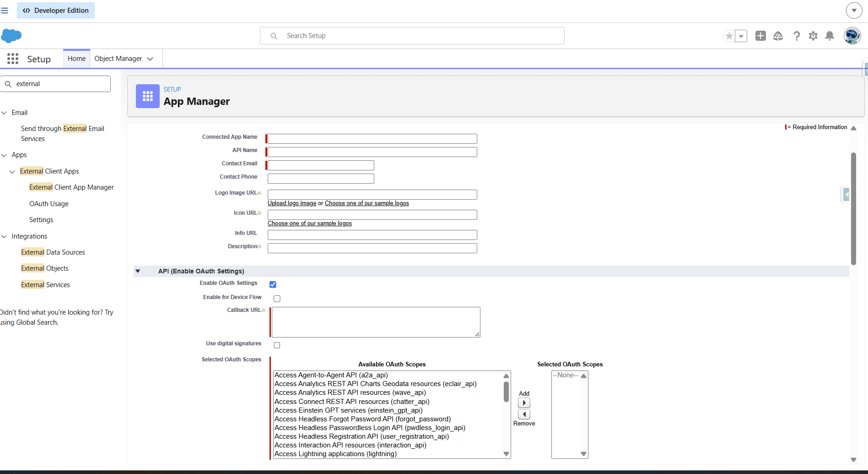
Task: Open the Object Manager dropdown chevron
Action: (150, 59)
